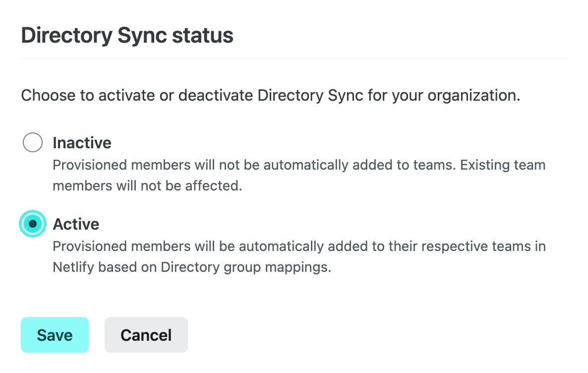
Task: Click "members will not be affected" text
Action: pos(147,186)
